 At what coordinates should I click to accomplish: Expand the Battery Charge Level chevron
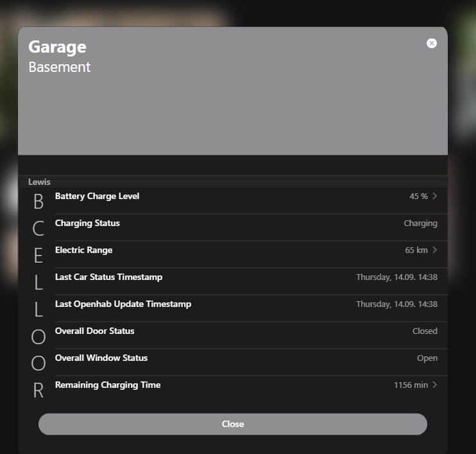tap(435, 196)
